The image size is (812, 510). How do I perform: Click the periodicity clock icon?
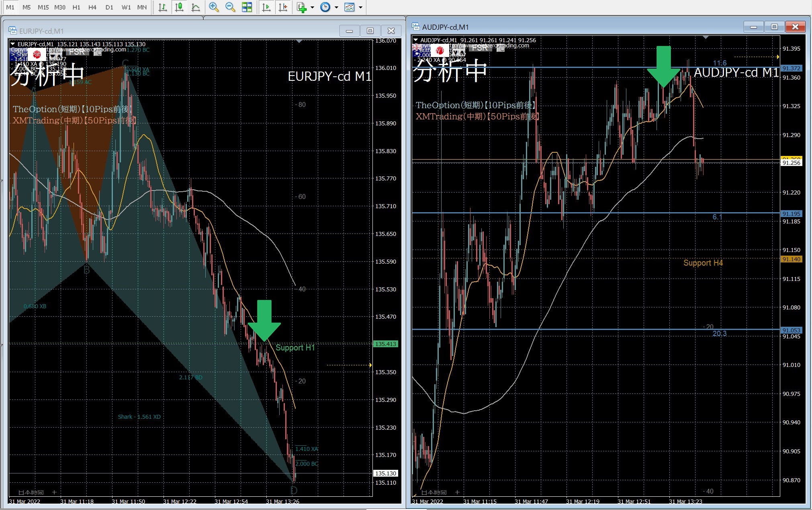[325, 7]
